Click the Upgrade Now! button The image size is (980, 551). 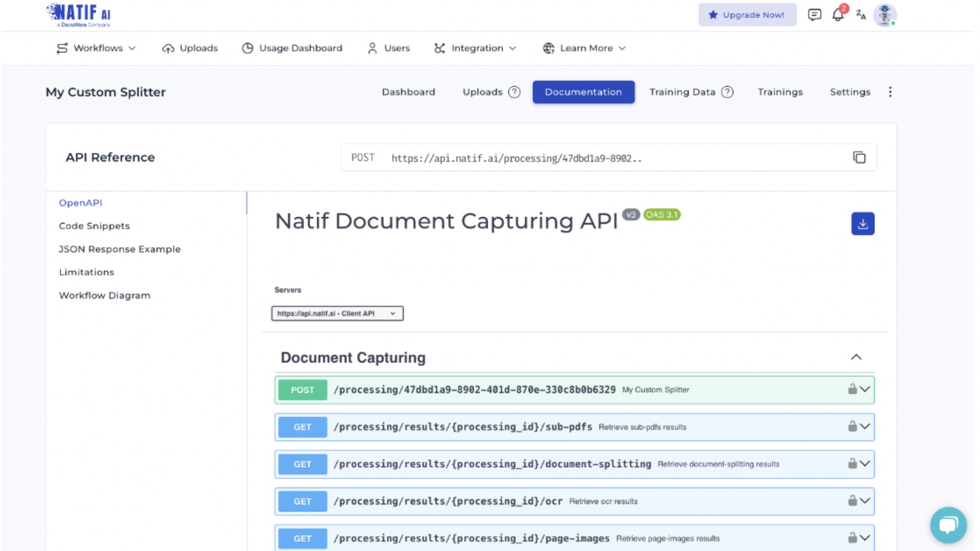coord(747,15)
